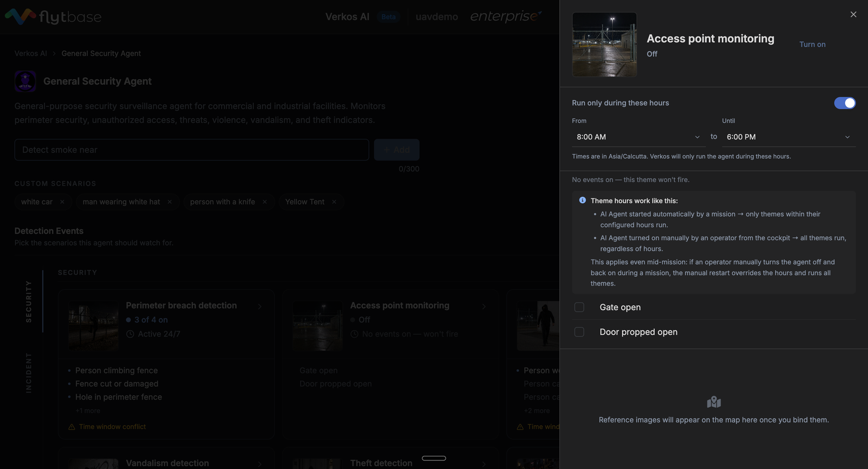The width and height of the screenshot is (868, 469).
Task: Click the Beta badge in header
Action: (x=388, y=17)
